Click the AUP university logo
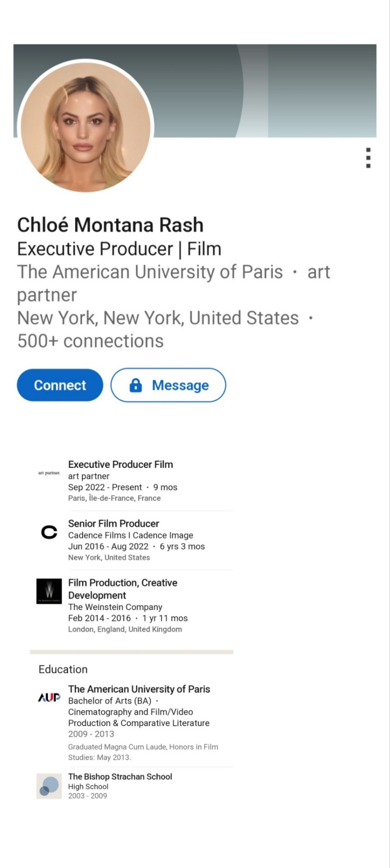Screen dimensions: 390x868 click(49, 698)
